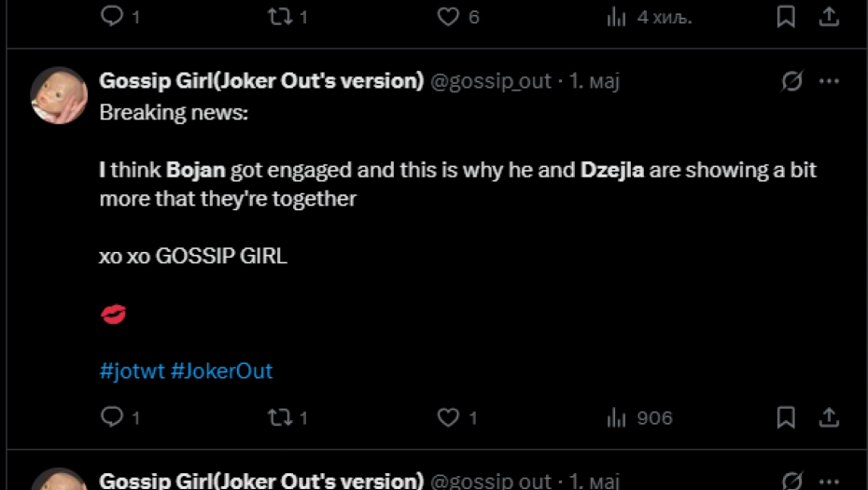View top tweet's 4 хиљ. view stats
This screenshot has width=868, height=490.
(617, 16)
